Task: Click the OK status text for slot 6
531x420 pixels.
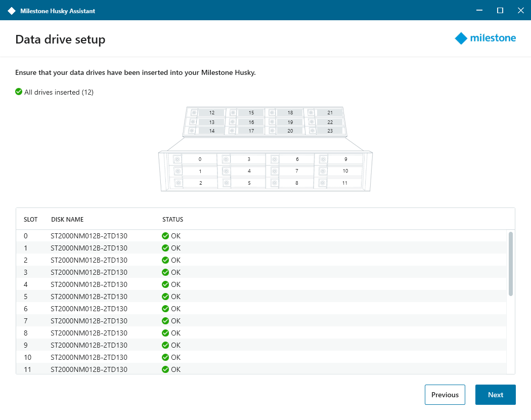Action: coord(176,309)
